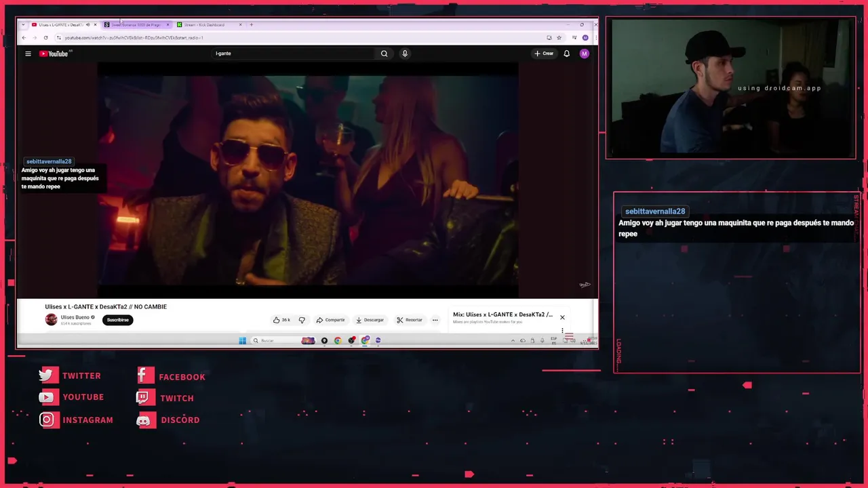Open the Mix playlist options vertical dots
This screenshot has height=488, width=868.
562,331
